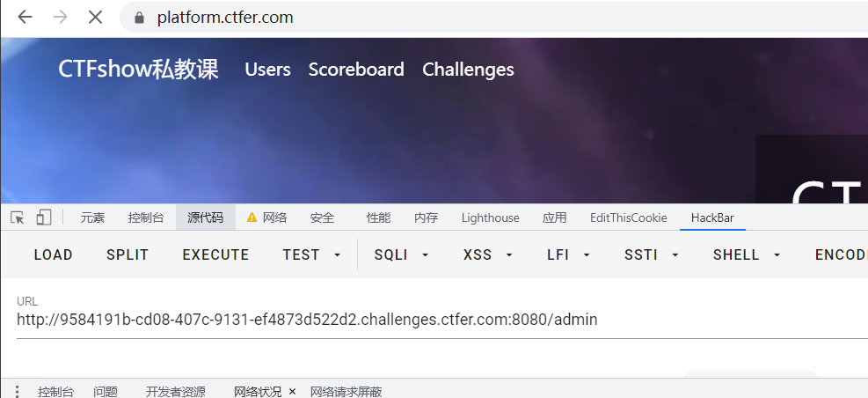Click HackBar LOAD button
Screen dimensions: 868x398
point(53,254)
